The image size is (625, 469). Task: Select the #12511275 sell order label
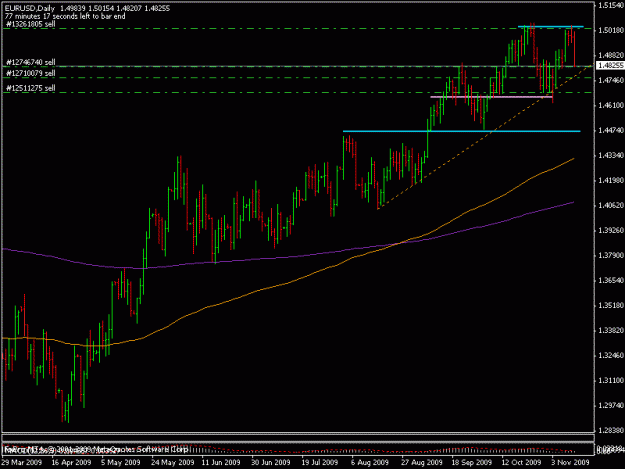[31, 88]
